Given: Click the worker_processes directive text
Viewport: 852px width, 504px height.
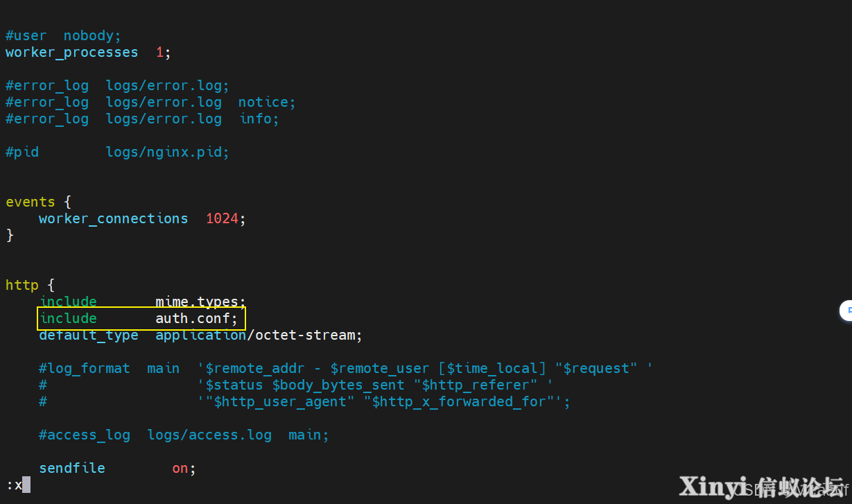Looking at the screenshot, I should 72,53.
